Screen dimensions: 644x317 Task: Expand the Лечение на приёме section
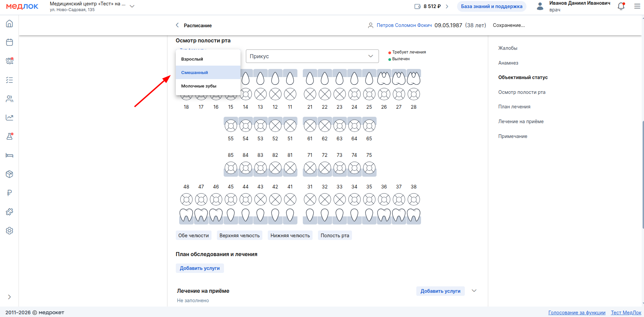[474, 291]
